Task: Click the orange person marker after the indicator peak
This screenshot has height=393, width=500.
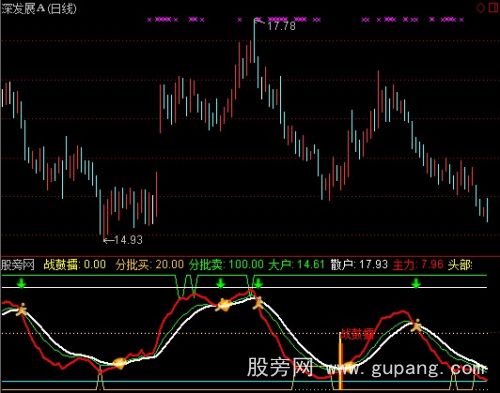Action: point(258,303)
